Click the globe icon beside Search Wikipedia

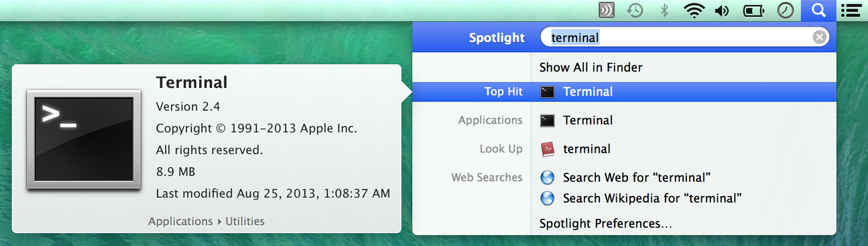[x=547, y=198]
